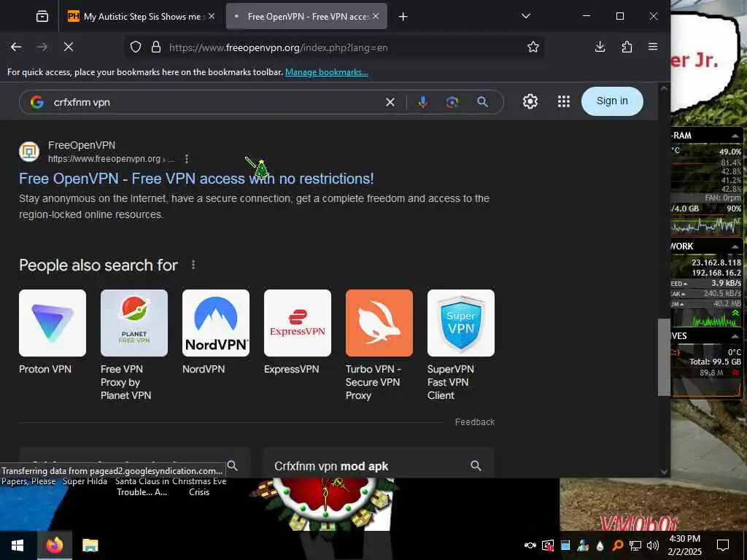Bookmark this page with the star
This screenshot has height=560, width=747.
coord(533,47)
